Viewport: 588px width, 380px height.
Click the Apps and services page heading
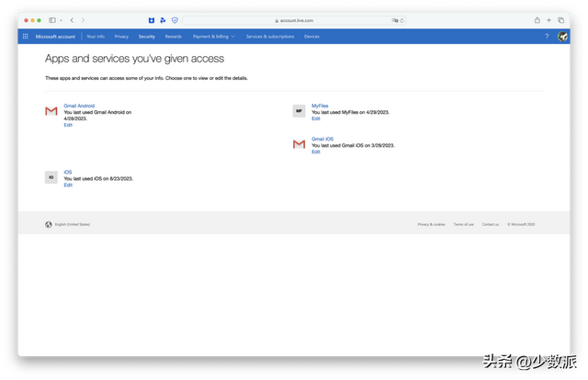(135, 59)
